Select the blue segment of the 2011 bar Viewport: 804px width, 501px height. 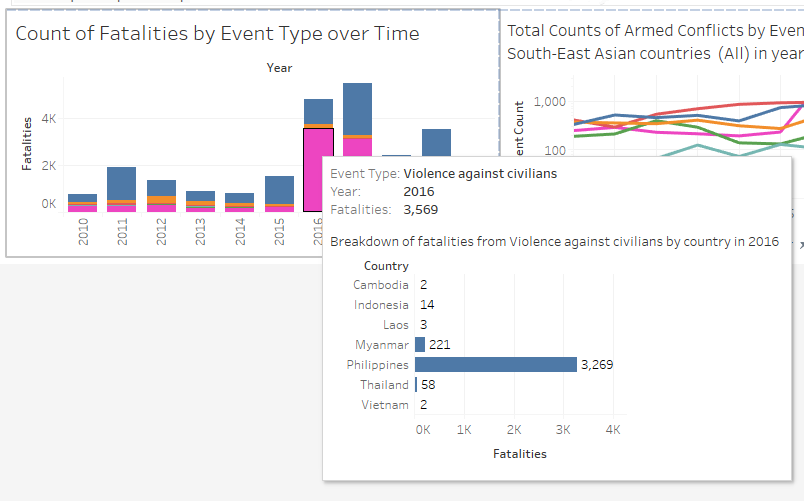click(x=121, y=183)
